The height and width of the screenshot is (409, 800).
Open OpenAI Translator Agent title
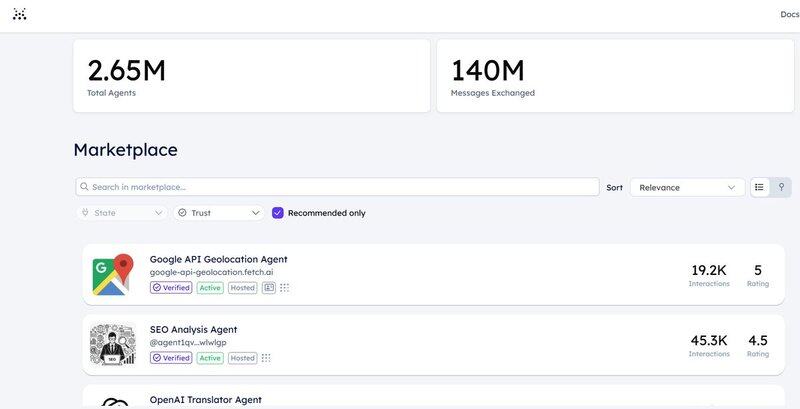click(206, 400)
